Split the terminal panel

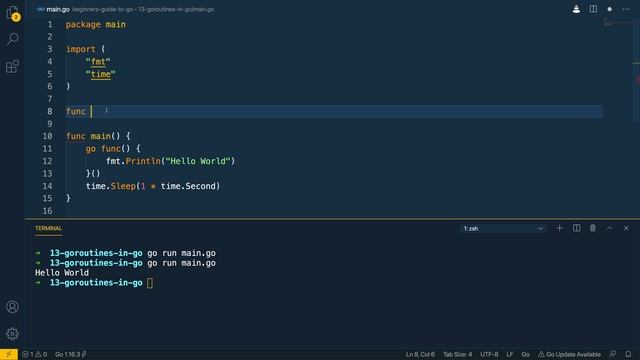(x=576, y=228)
